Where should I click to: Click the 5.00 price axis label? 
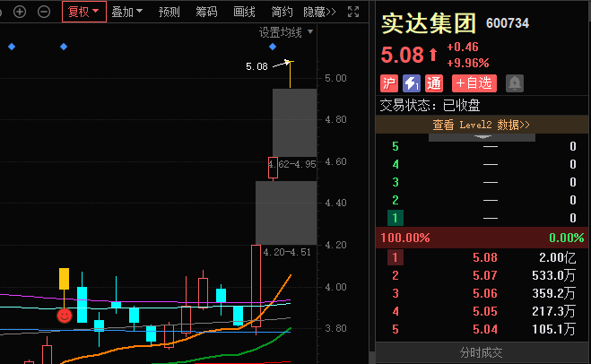click(335, 78)
